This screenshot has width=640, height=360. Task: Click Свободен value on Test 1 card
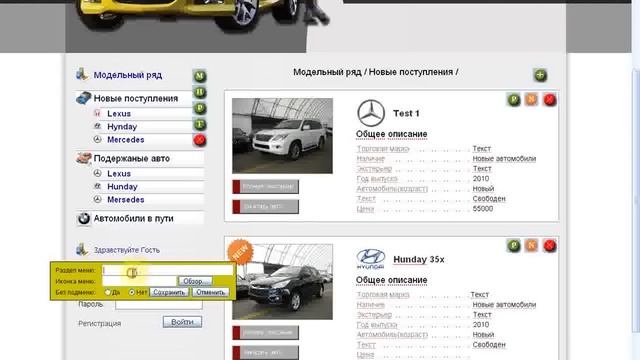point(489,199)
